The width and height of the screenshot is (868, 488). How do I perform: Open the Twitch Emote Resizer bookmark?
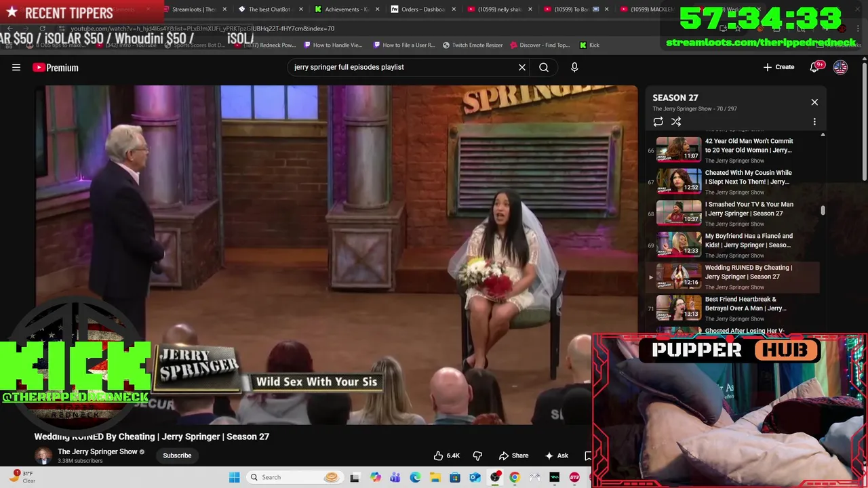click(473, 45)
